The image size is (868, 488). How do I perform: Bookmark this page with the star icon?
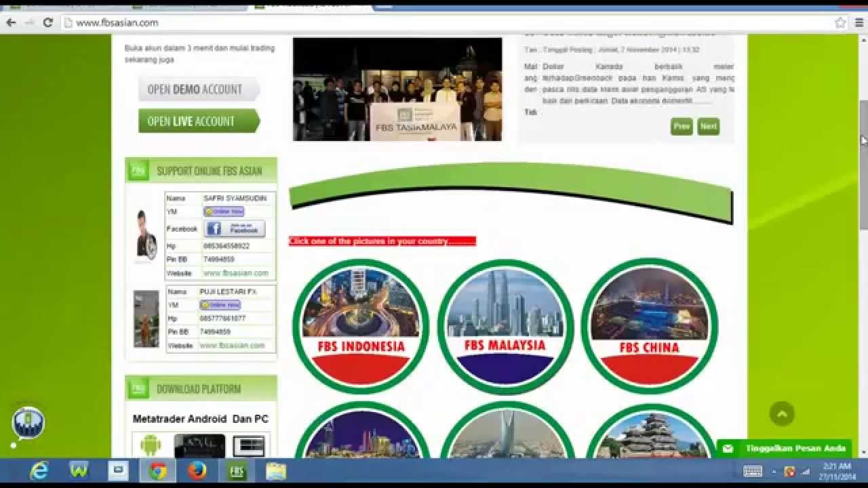(841, 22)
